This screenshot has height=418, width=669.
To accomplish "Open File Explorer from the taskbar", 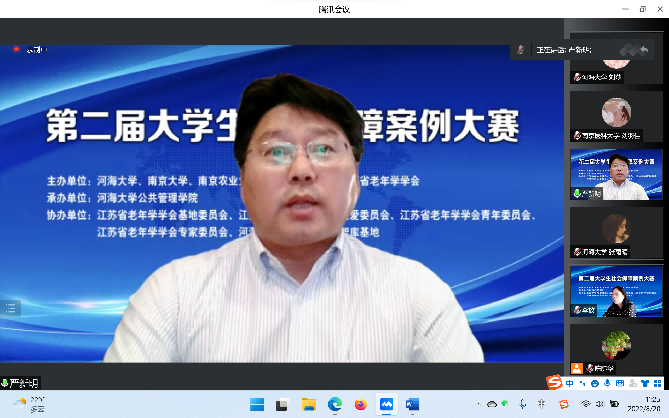I will tap(308, 404).
